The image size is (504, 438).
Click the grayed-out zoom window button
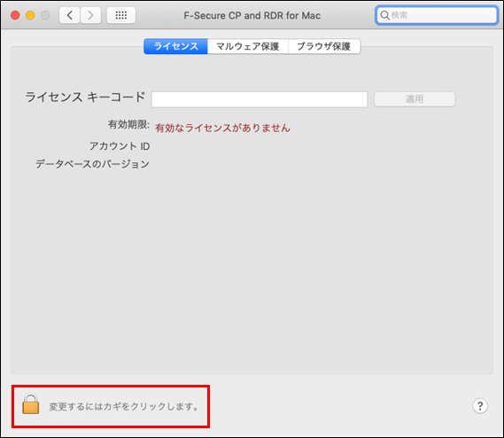click(x=45, y=15)
